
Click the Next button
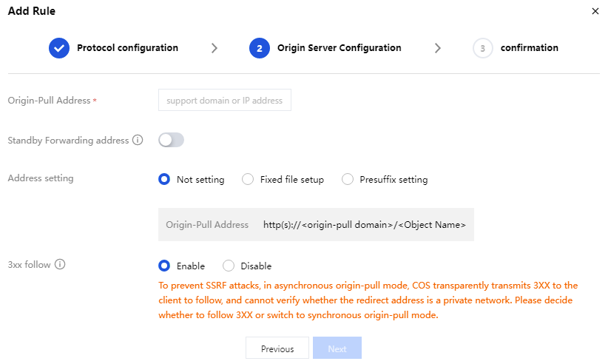point(337,348)
